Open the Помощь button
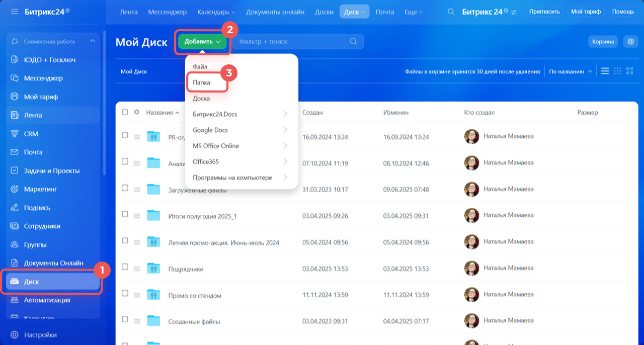The width and height of the screenshot is (644, 345). (x=624, y=12)
